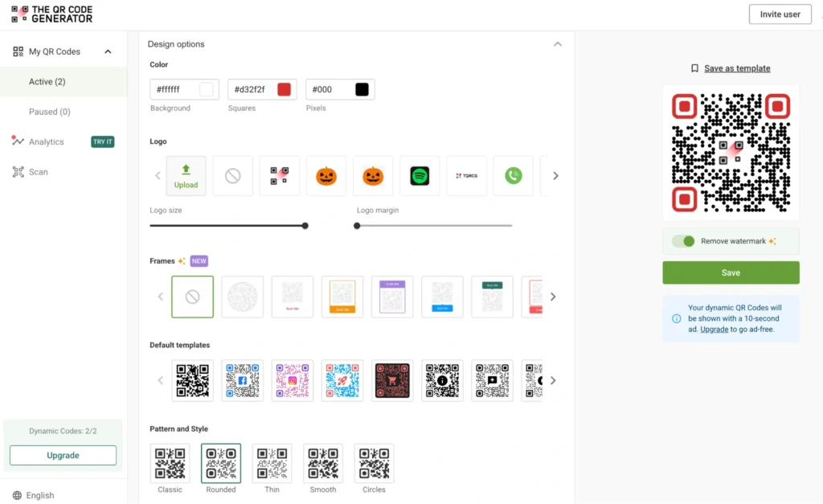Show next default templates with right arrow

(x=553, y=381)
